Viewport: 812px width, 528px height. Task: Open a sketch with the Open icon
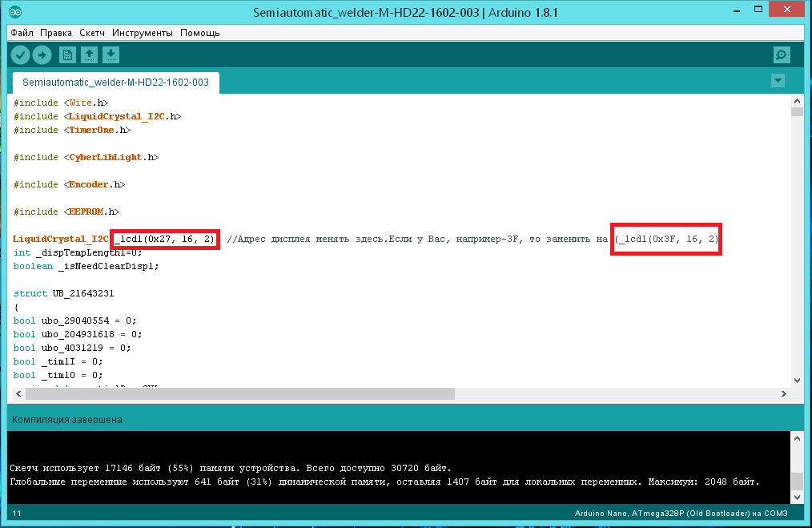click(x=90, y=54)
